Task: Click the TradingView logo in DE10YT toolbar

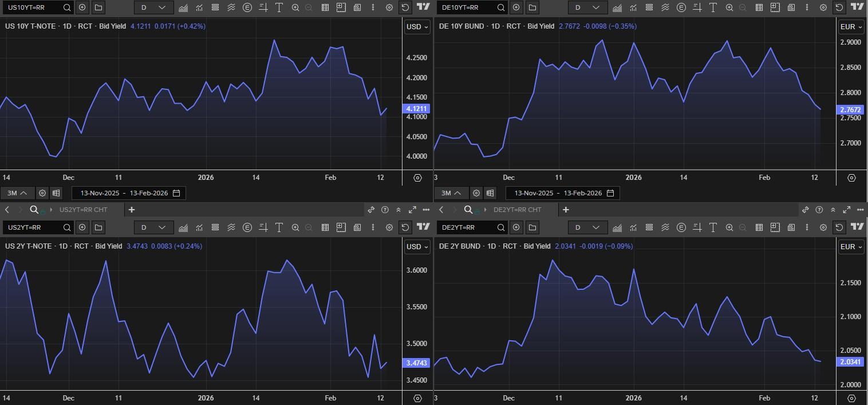Action: 857,7
